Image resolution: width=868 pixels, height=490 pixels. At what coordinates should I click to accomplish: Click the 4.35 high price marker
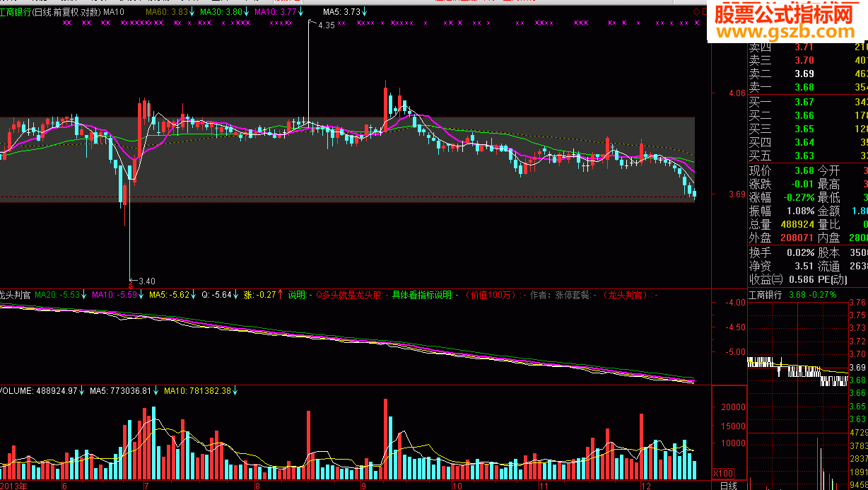click(x=327, y=25)
